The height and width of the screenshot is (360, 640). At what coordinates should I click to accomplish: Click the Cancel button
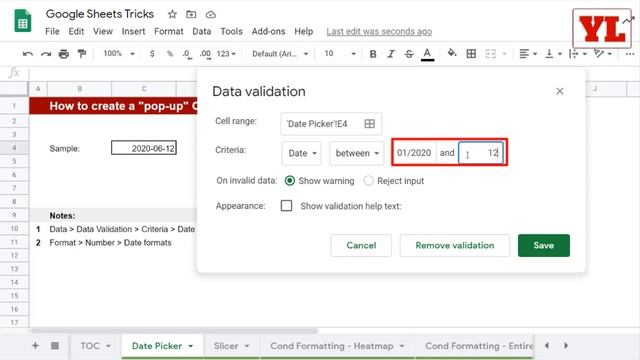tap(361, 245)
